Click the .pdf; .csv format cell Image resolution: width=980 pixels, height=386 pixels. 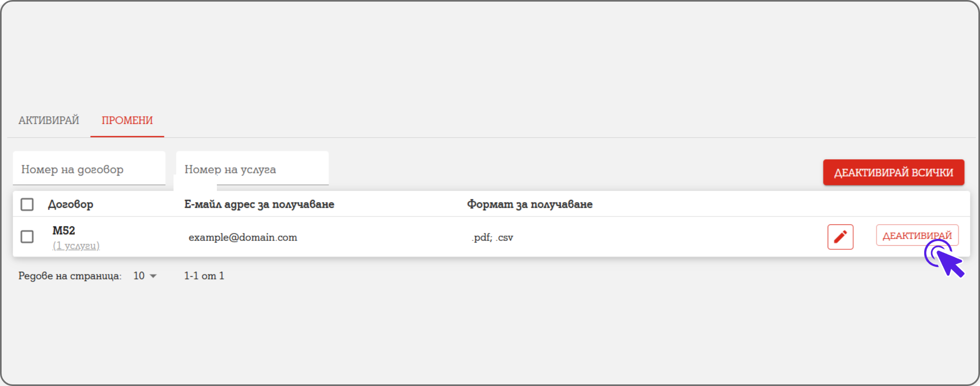492,237
